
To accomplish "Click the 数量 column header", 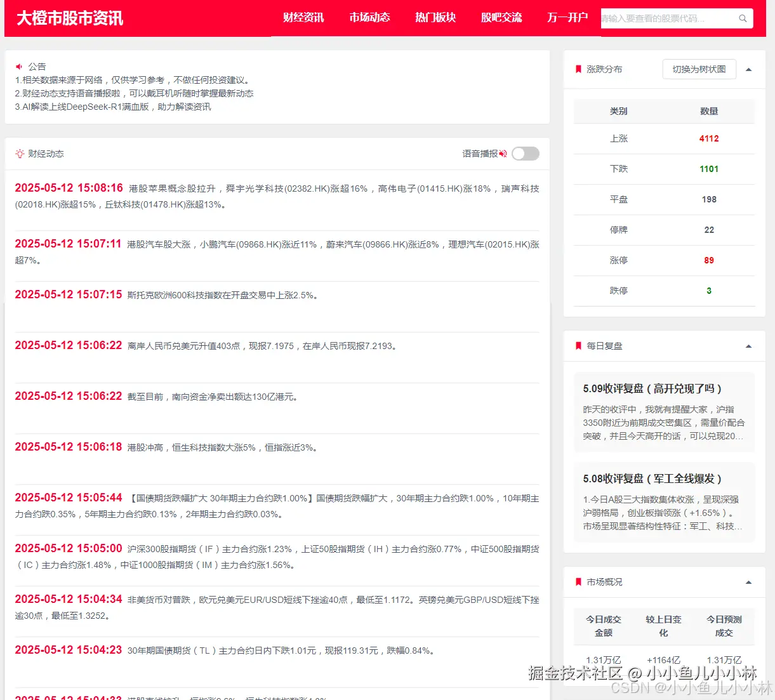I will (709, 111).
